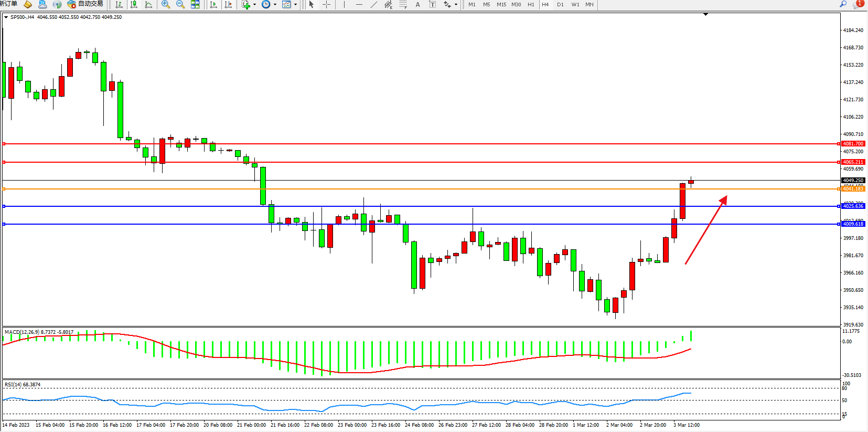
Task: Toggle the Bar chart mode
Action: [119, 4]
